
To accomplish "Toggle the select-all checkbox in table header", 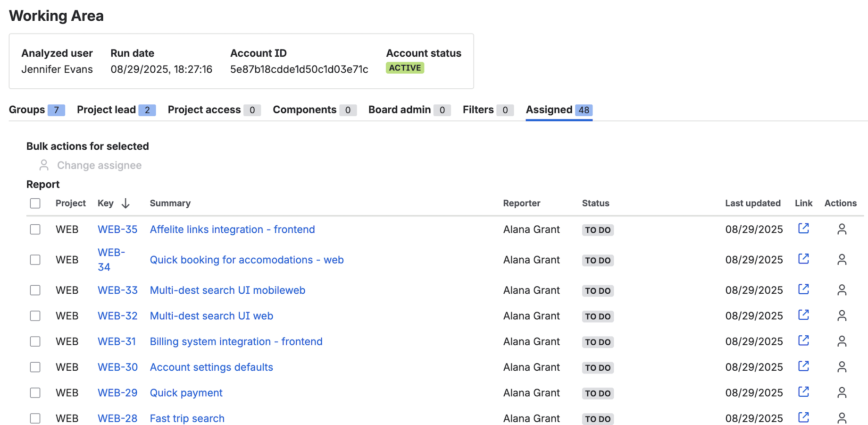I will [x=35, y=204].
